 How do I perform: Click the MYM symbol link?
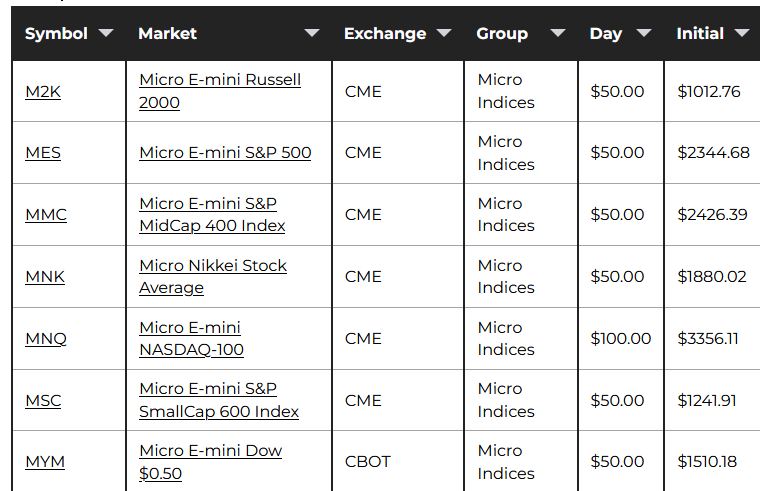coord(45,462)
